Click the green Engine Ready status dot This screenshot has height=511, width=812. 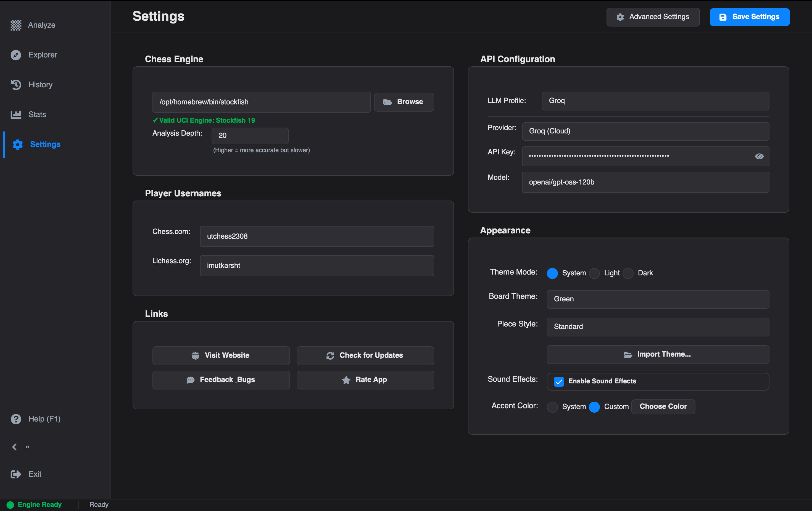click(x=10, y=505)
